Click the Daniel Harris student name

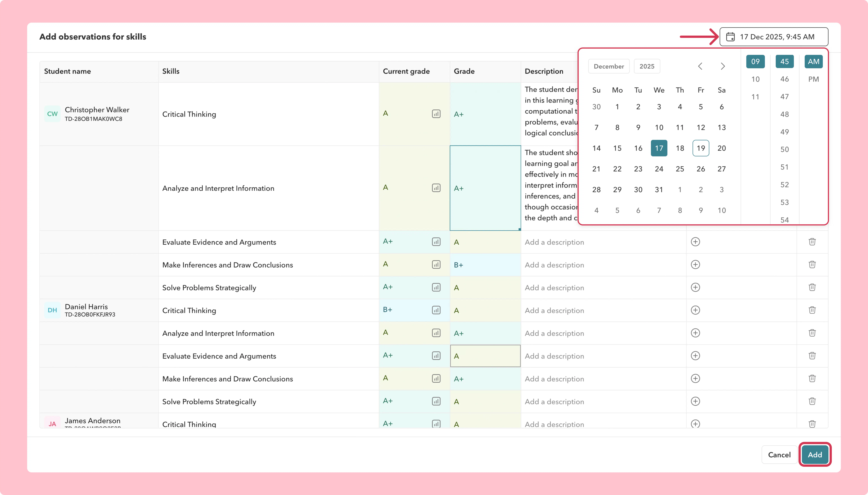[x=86, y=307]
